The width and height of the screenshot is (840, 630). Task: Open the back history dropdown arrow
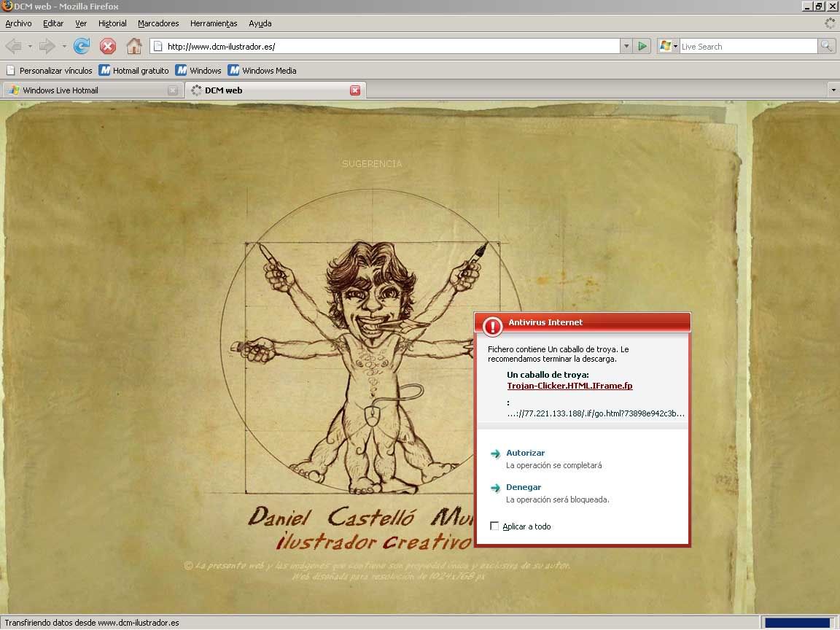(29, 47)
